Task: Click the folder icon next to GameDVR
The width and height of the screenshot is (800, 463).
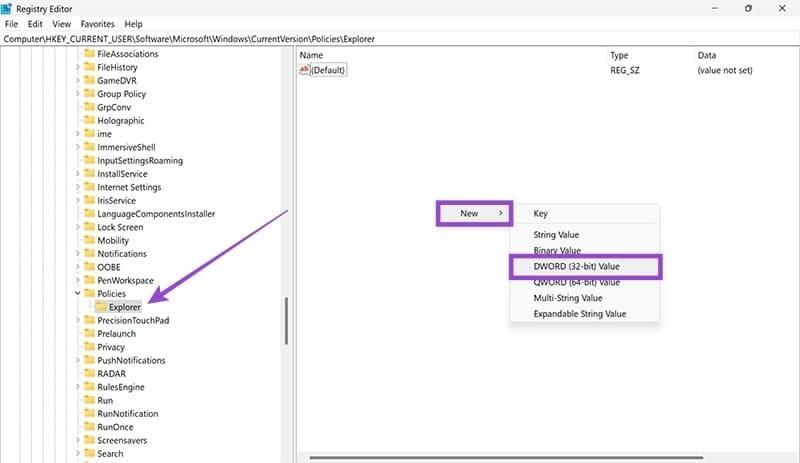Action: coord(89,80)
